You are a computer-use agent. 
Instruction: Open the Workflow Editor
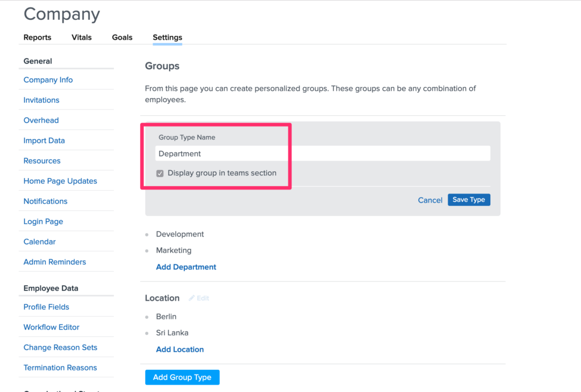[52, 327]
